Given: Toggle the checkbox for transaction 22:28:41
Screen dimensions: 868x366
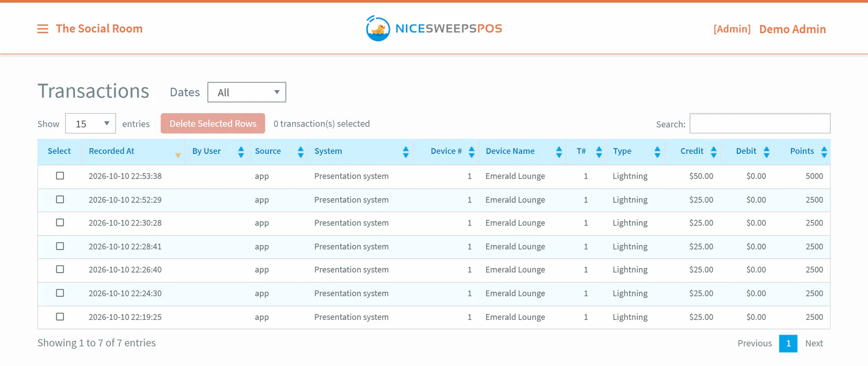Looking at the screenshot, I should pos(60,246).
